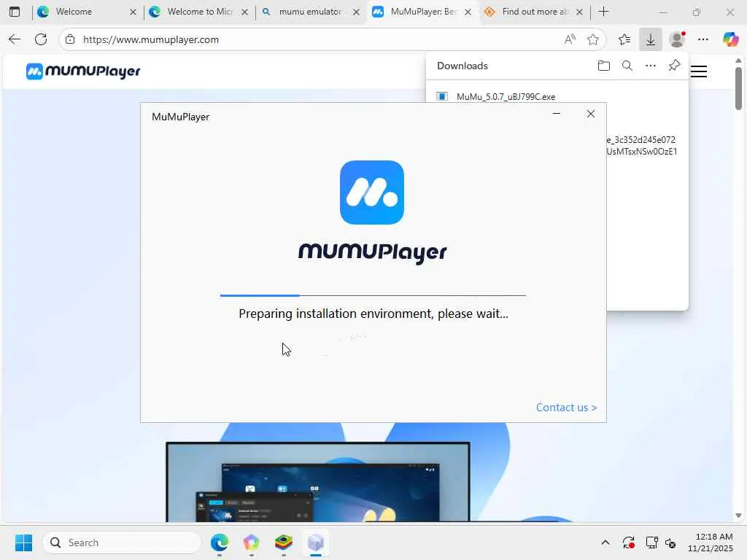Close the mumu emulator tab

pos(356,12)
